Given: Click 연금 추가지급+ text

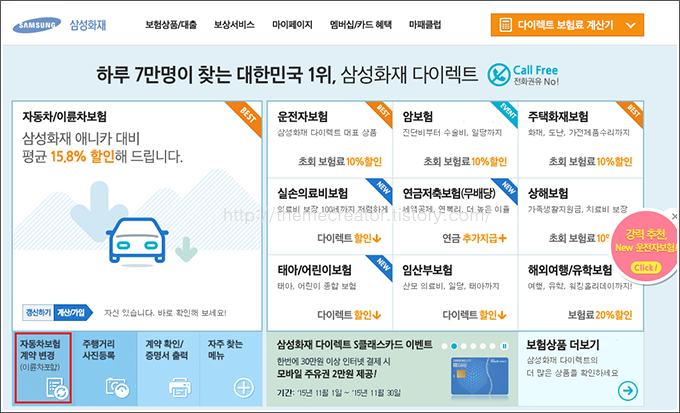Looking at the screenshot, I should pos(474,238).
